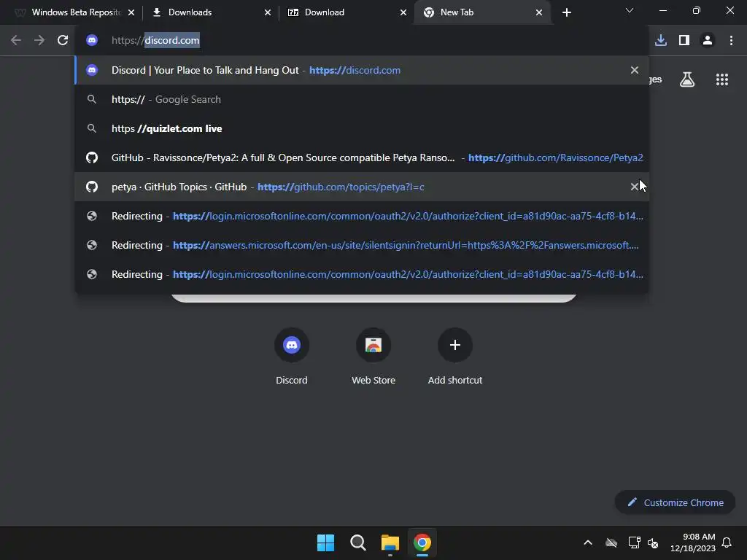The image size is (747, 560).
Task: Switch to the Downloads tab
Action: pos(209,12)
